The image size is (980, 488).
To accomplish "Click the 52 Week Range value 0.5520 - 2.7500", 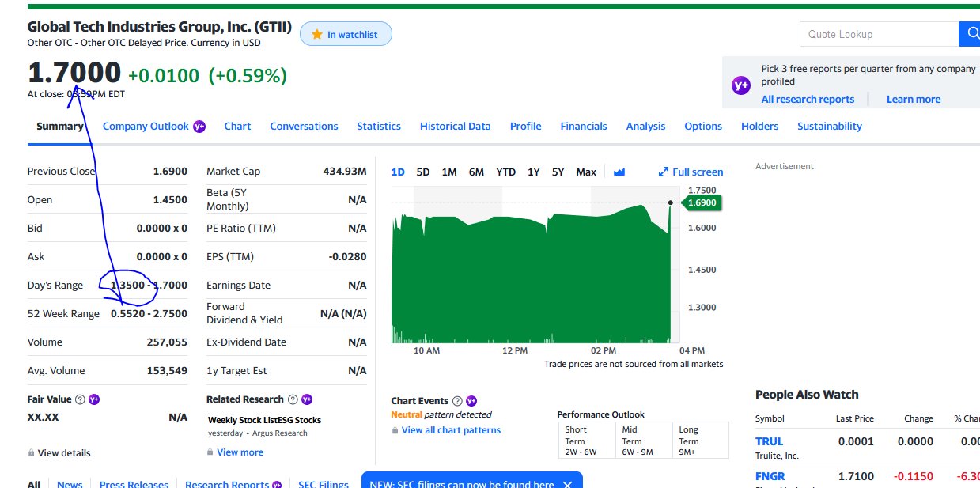I will tap(149, 314).
